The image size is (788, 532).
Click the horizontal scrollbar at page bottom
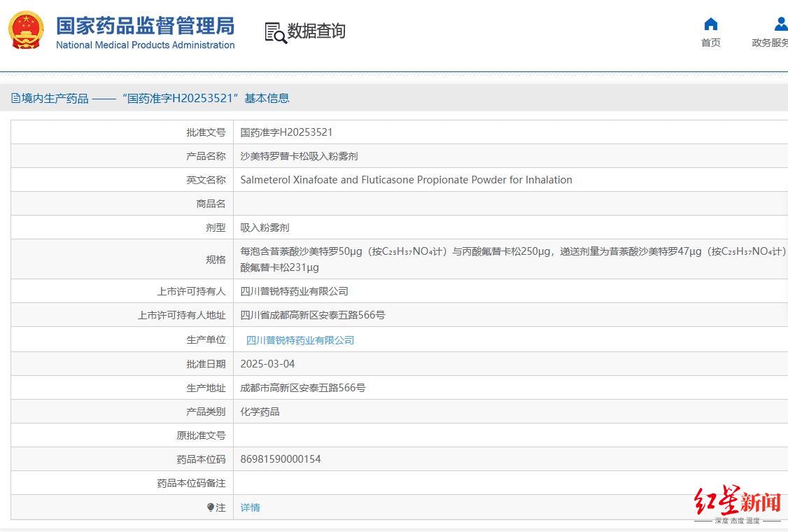(394, 530)
